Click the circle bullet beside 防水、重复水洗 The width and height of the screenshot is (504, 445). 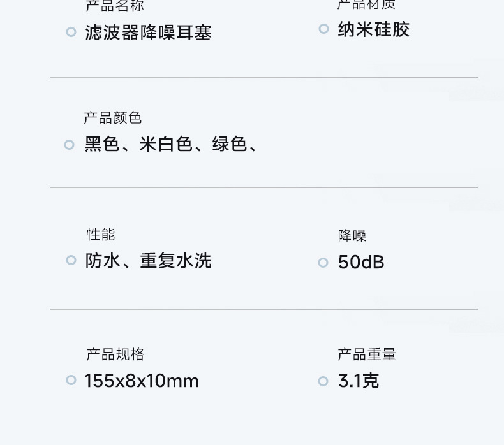pyautogui.click(x=71, y=260)
